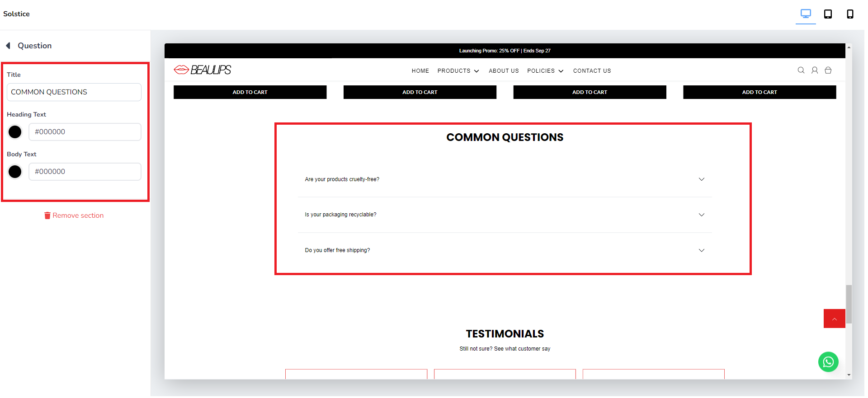Go to the HOME page
This screenshot has height=398, width=868.
click(x=420, y=71)
